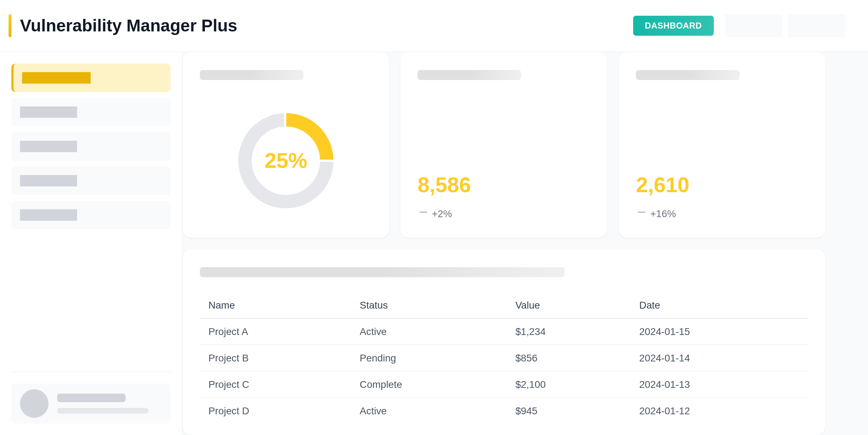Select the highlighted yellow sidebar item

tap(91, 78)
